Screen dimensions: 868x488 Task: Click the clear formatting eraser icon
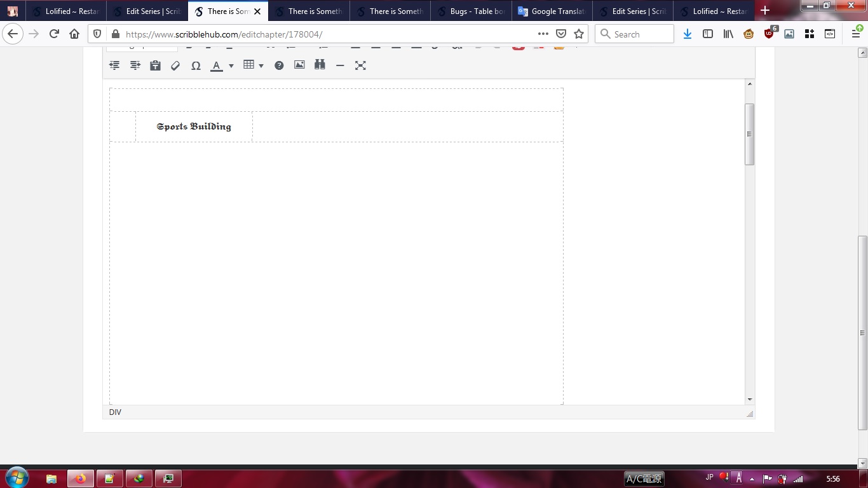(175, 65)
